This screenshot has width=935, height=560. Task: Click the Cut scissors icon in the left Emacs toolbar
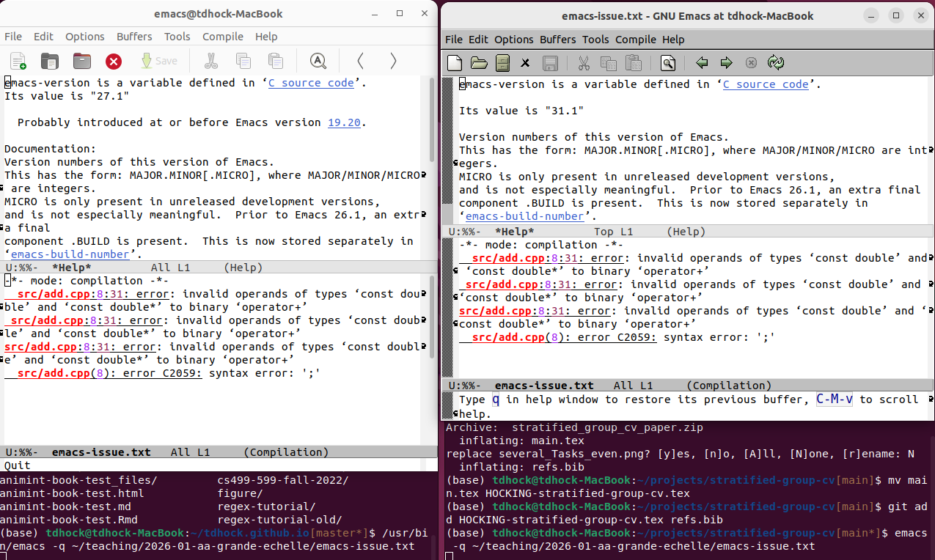(x=211, y=61)
